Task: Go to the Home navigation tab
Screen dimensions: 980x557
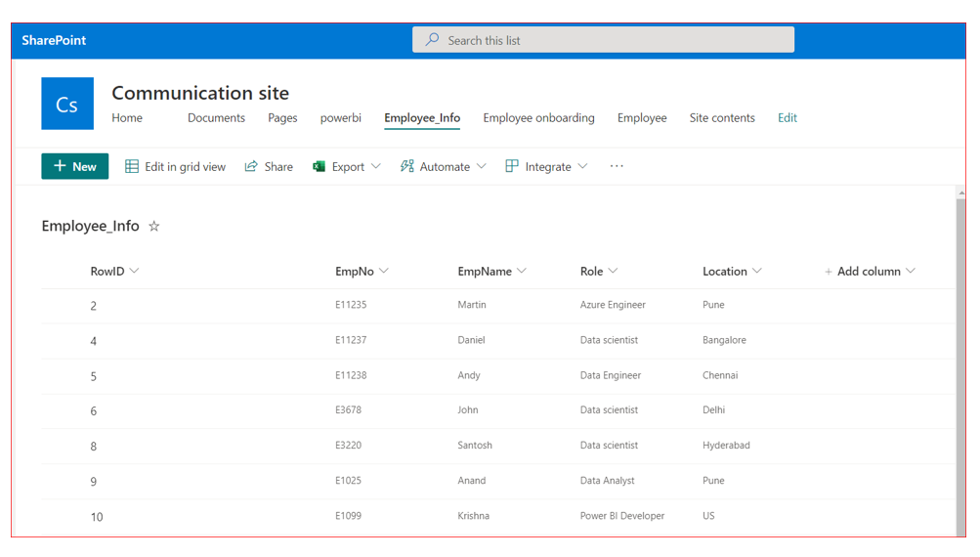Action: [127, 117]
